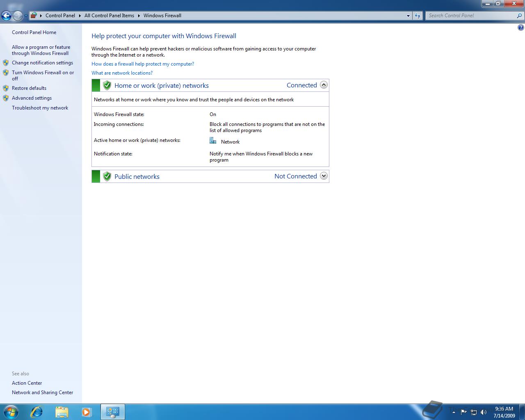Screen dimensions: 525x420
Task: Launch Internet Explorer from taskbar
Action: pos(37,412)
